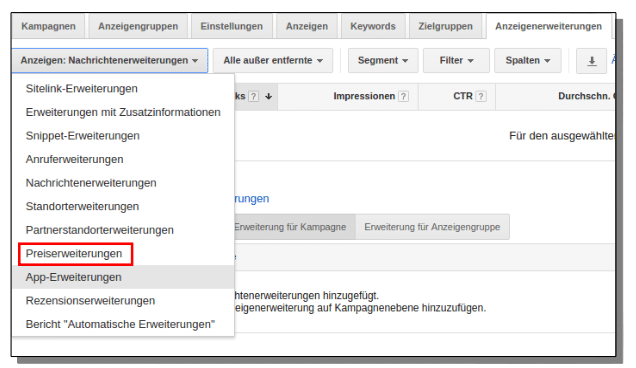
Task: Select the highlighted App-Erweiterungen entry
Action: point(123,277)
